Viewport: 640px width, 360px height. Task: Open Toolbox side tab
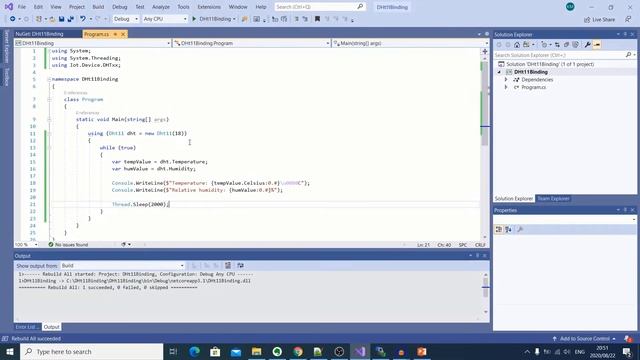tap(6, 77)
